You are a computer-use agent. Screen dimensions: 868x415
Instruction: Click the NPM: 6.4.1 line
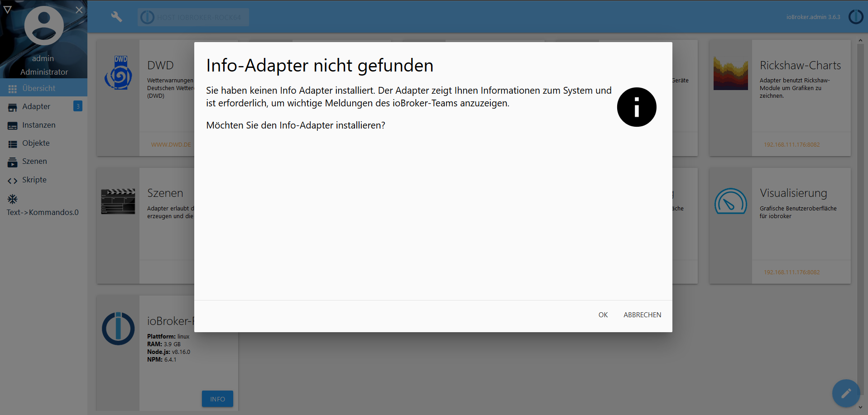(x=162, y=360)
